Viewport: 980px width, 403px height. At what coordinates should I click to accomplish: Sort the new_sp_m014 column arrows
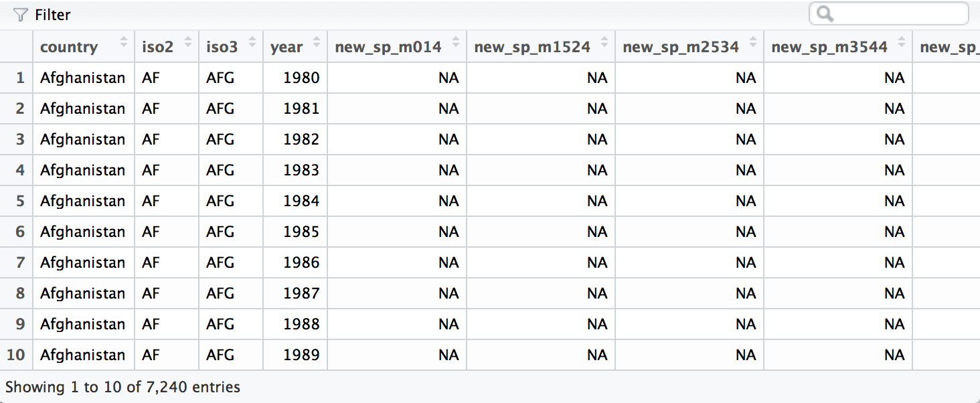[456, 43]
